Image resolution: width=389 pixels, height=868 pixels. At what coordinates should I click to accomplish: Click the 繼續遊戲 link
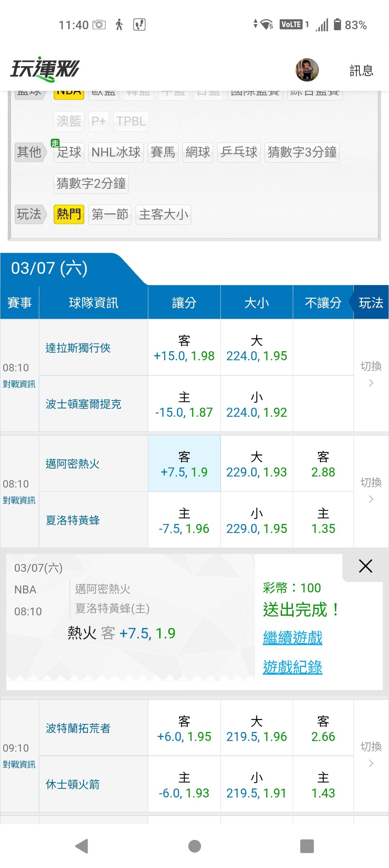[x=292, y=638]
